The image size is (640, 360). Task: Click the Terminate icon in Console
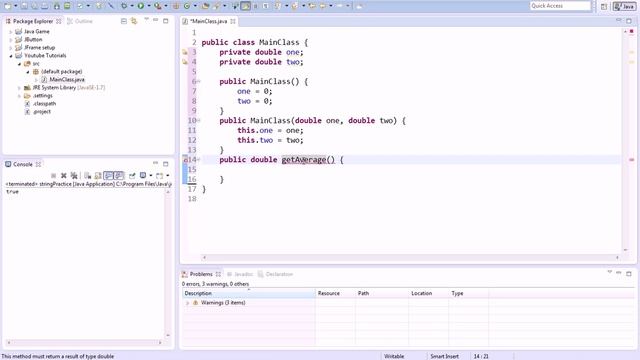coord(53,176)
